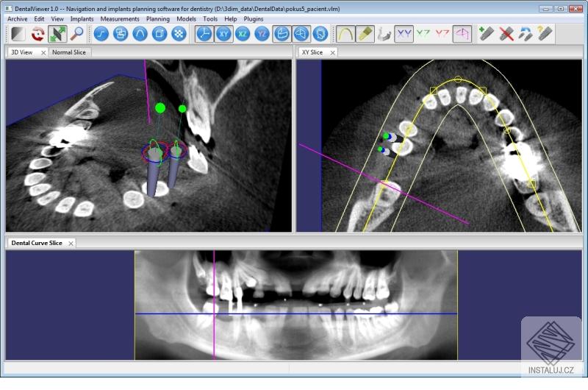Image resolution: width=588 pixels, height=390 pixels.
Task: Click the grayscale density window toolbar icon
Action: (18, 34)
